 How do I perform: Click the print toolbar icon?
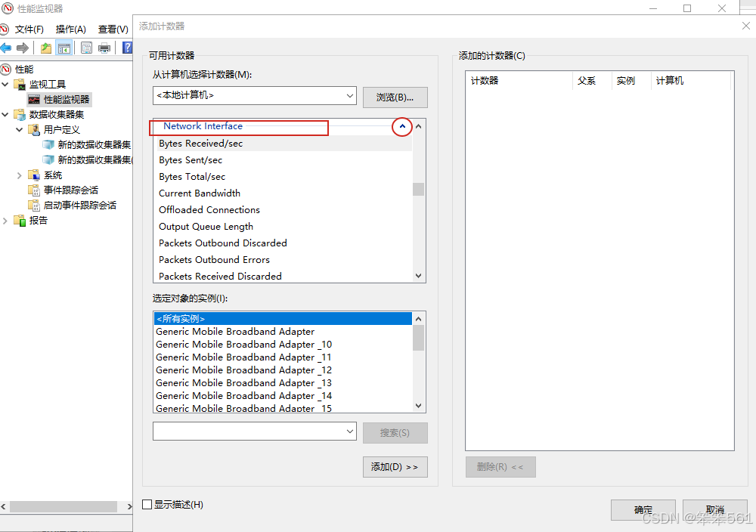pos(104,48)
